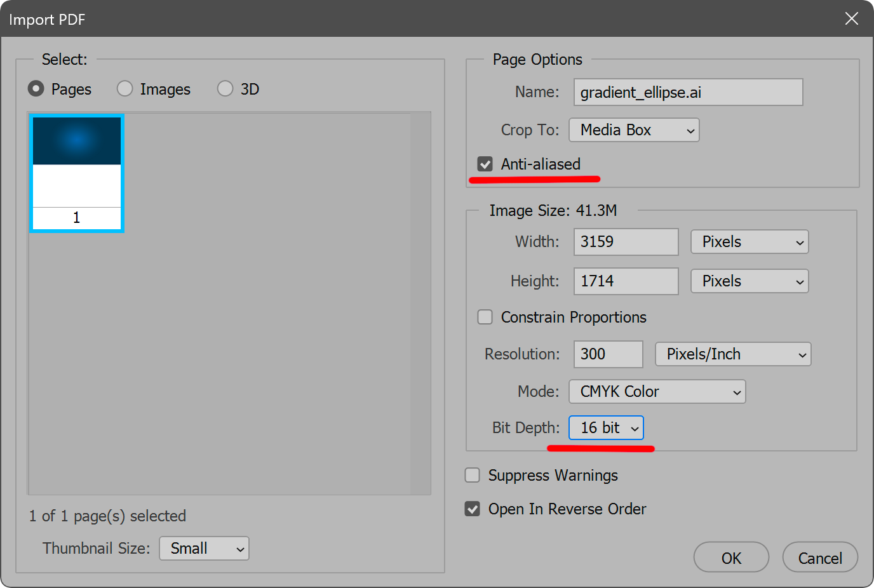
Task: Close the Import PDF dialog
Action: click(851, 19)
